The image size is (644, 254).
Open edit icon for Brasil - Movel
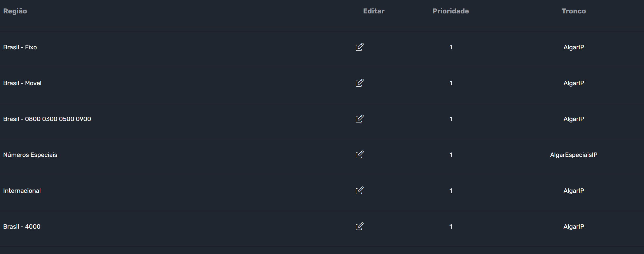pos(359,83)
